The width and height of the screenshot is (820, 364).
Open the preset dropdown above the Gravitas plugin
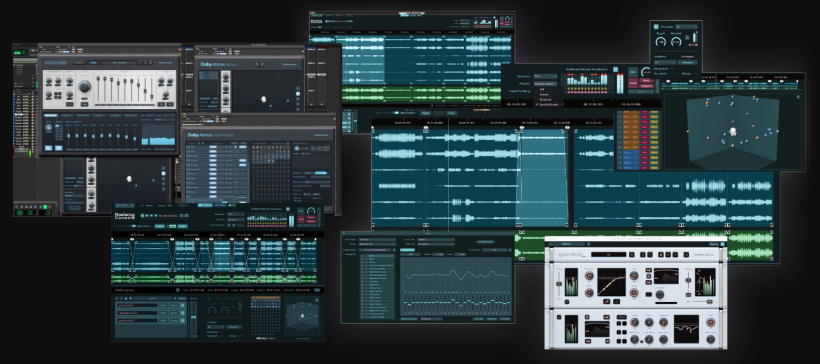point(566,244)
